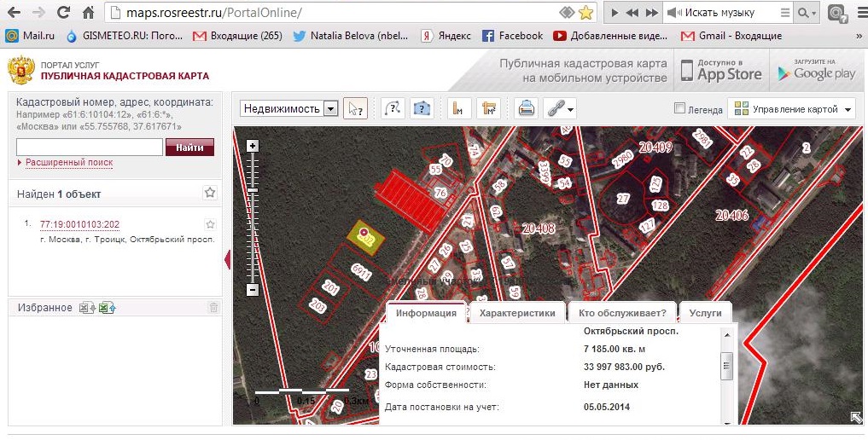Click the map zoom slider handle
Screen dimensions: 868x440
253,190
